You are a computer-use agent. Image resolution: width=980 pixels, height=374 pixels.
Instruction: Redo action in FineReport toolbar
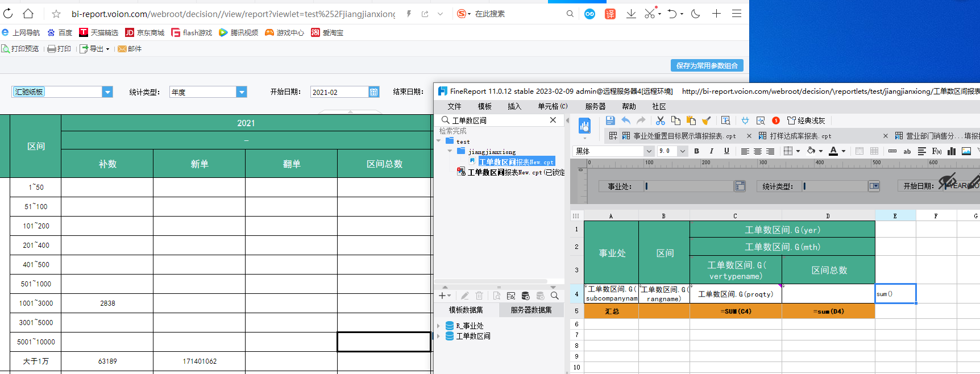(x=641, y=120)
